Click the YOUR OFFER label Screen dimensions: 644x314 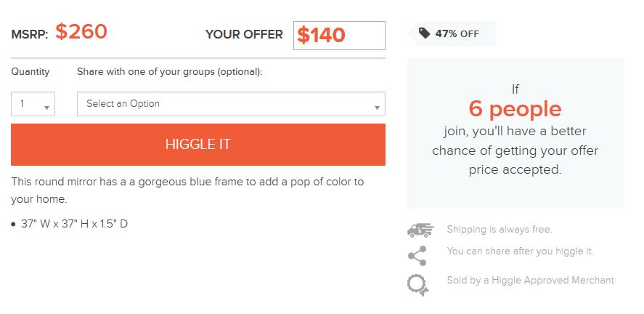(244, 34)
